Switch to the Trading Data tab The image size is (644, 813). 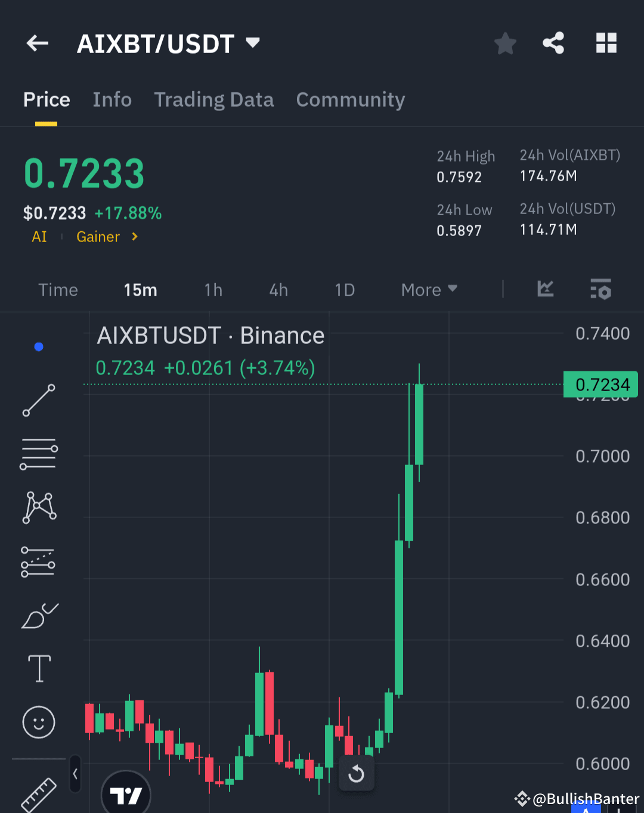(x=214, y=100)
